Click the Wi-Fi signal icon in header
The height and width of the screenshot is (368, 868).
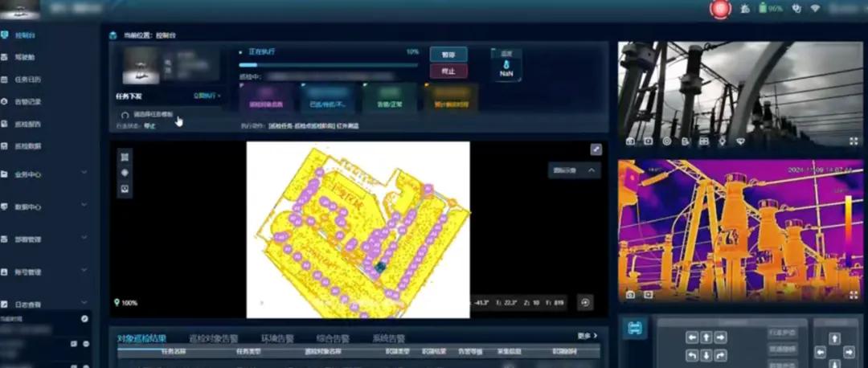(x=815, y=9)
